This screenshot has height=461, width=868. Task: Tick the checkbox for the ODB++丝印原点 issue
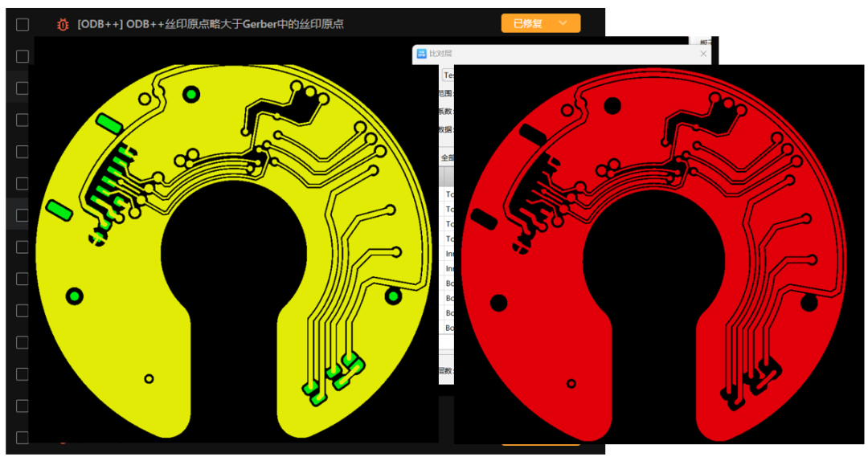(x=23, y=24)
